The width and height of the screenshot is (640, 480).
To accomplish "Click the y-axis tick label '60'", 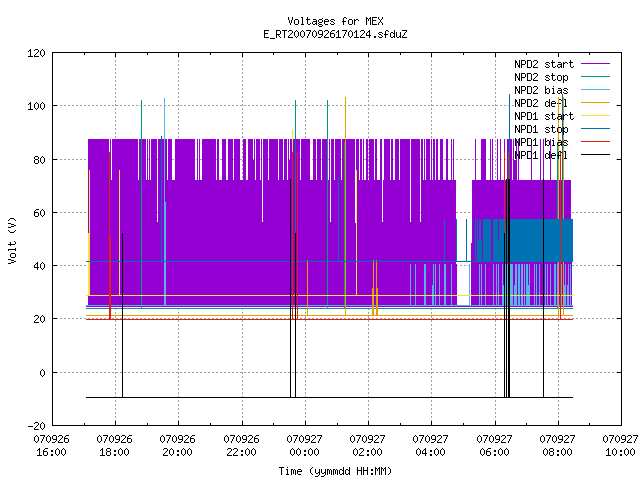I will pos(39,213).
